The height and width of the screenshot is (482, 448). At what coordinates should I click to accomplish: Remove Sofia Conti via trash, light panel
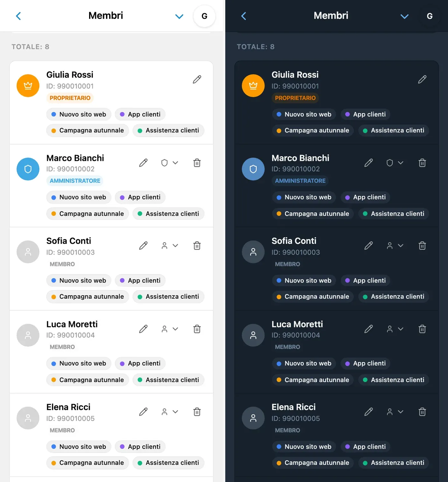click(x=197, y=246)
